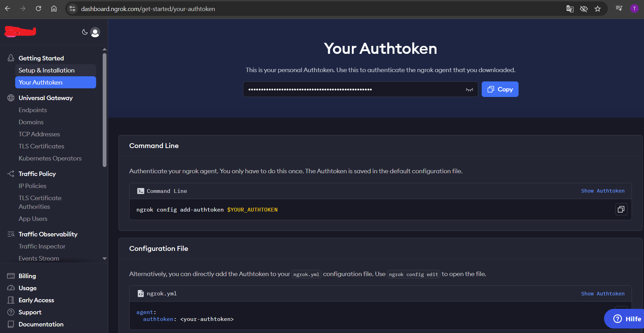Open Events Stream page
Image resolution: width=644 pixels, height=333 pixels.
[x=39, y=258]
